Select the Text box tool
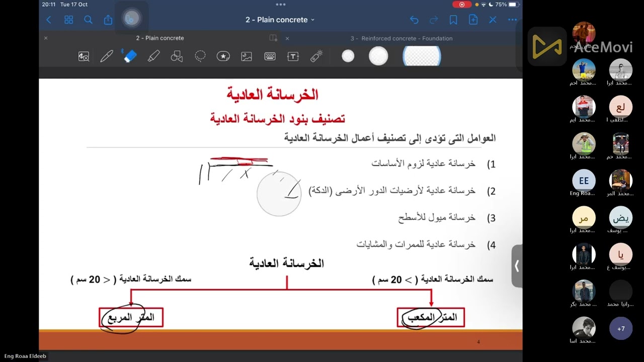This screenshot has width=644, height=362. pos(293,57)
